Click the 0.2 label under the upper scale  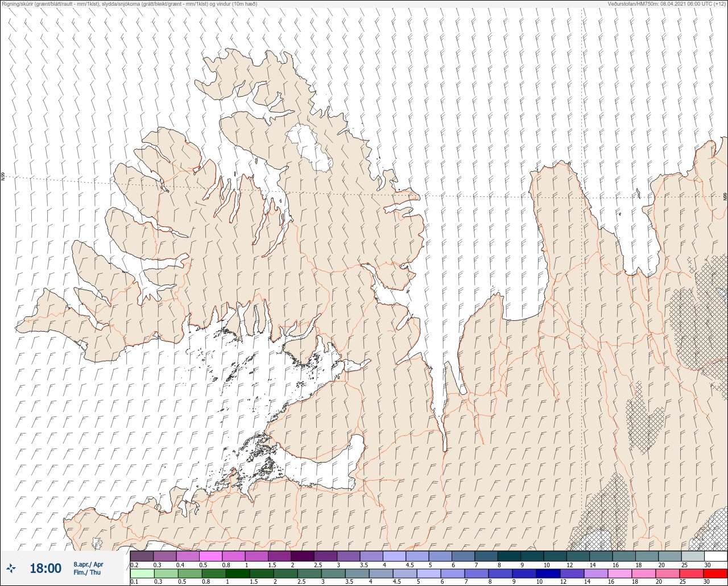pos(134,565)
